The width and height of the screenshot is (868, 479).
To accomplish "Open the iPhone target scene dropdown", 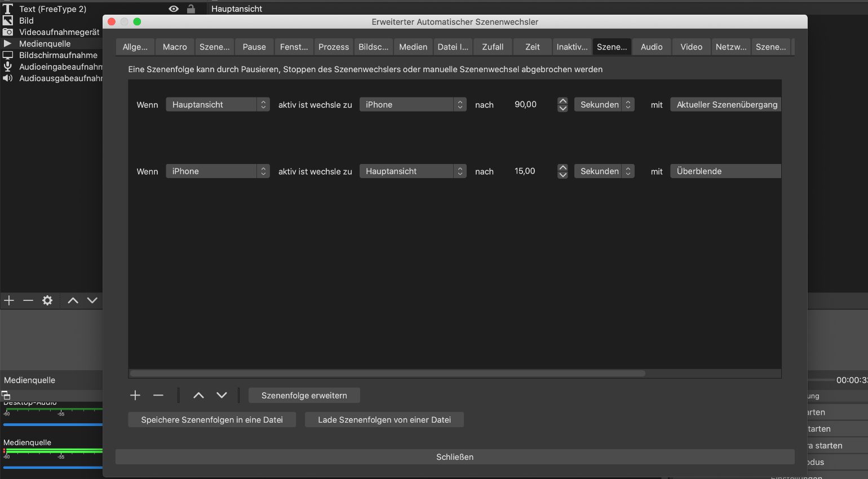I will pos(413,105).
